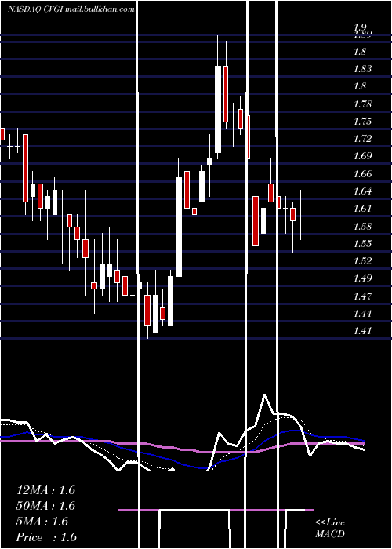This screenshot has height=549, width=392.
Task: Select the 50MA : 1.6 reading
Action: [45, 506]
